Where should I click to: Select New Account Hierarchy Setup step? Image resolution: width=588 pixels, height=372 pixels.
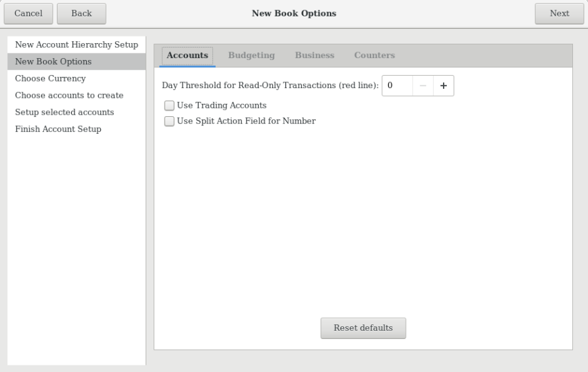tap(76, 44)
